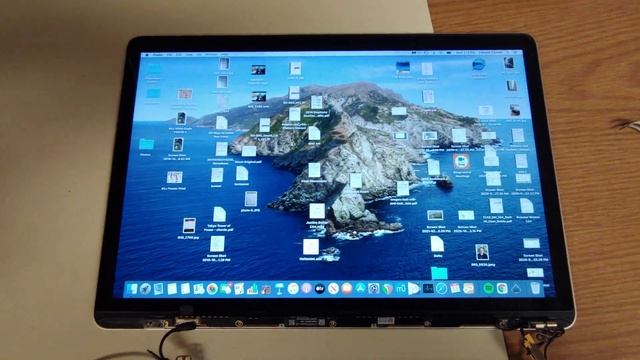Image resolution: width=640 pixels, height=360 pixels.
Task: Open the Apple menu
Action: point(147,54)
